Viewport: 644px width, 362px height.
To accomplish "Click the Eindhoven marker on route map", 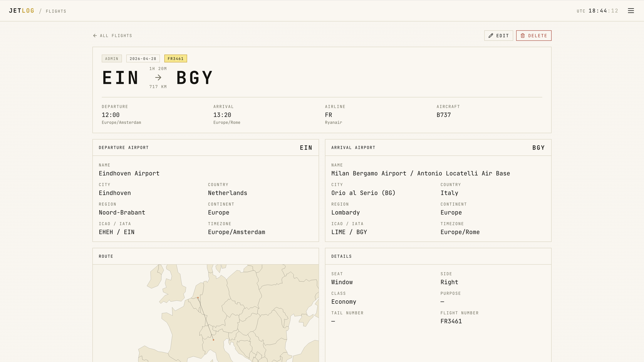I will pos(198,298).
